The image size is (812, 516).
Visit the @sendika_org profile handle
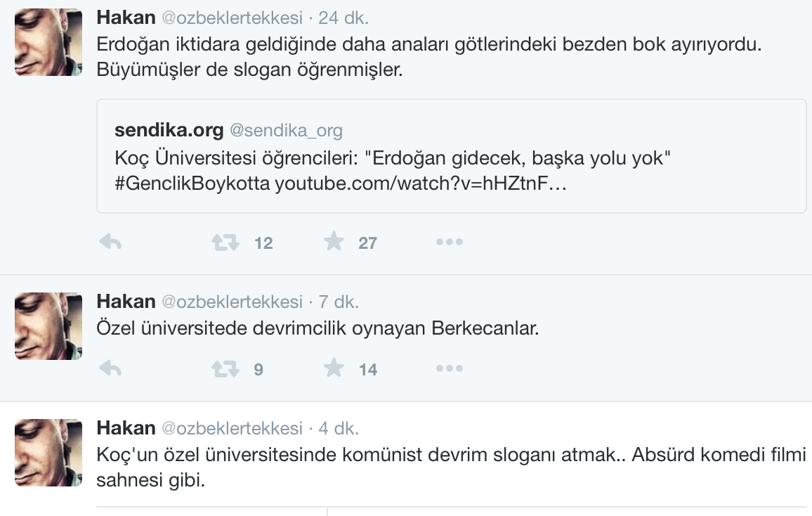(x=286, y=130)
